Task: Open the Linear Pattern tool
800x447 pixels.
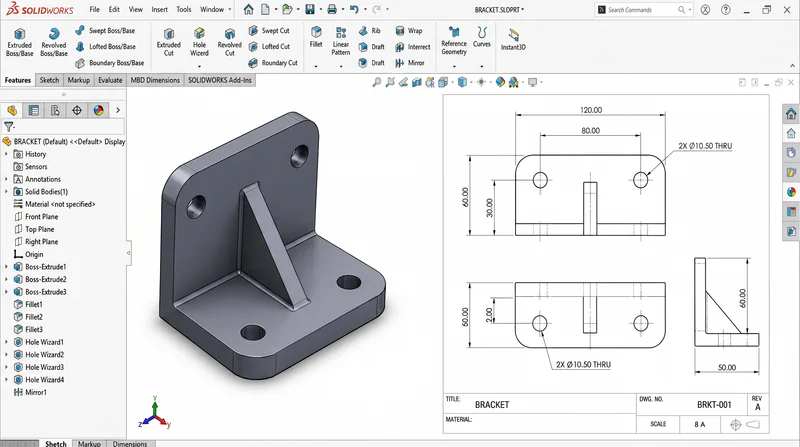Action: 341,41
